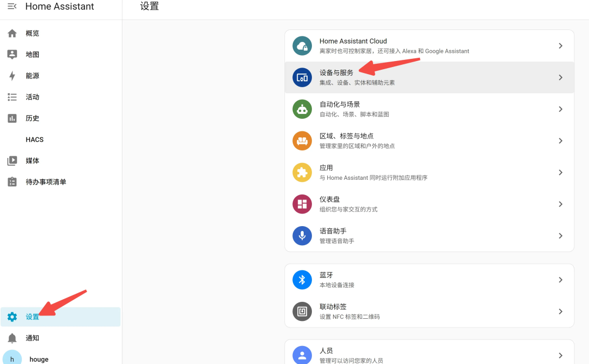Open 自动化与场景 title text

coord(340,104)
